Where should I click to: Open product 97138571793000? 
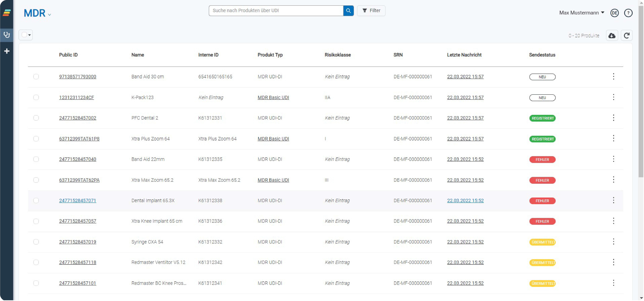click(77, 76)
